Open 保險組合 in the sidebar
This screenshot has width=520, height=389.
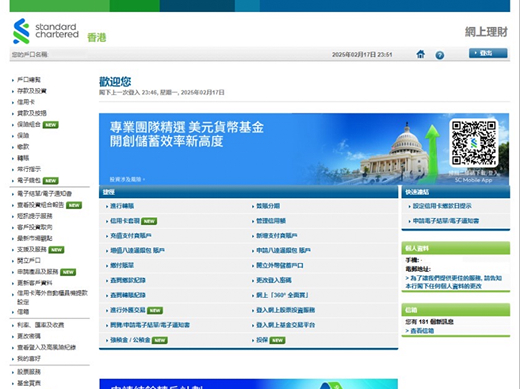click(x=29, y=124)
